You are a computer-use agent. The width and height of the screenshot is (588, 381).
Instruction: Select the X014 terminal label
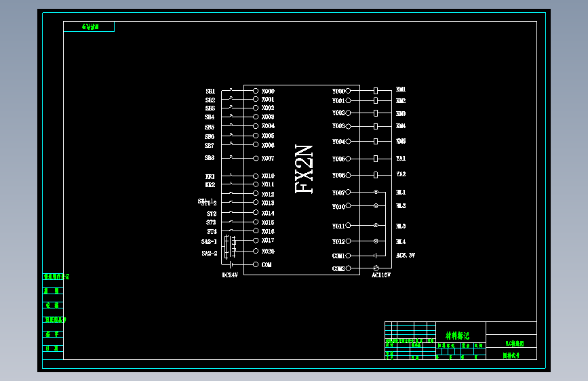coord(268,214)
